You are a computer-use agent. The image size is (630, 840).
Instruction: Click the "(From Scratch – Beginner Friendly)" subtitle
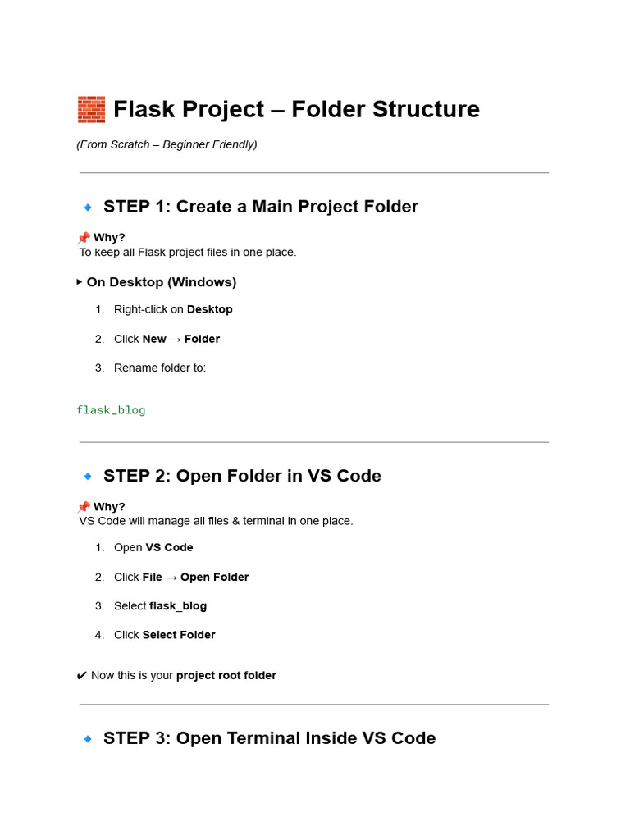(167, 144)
